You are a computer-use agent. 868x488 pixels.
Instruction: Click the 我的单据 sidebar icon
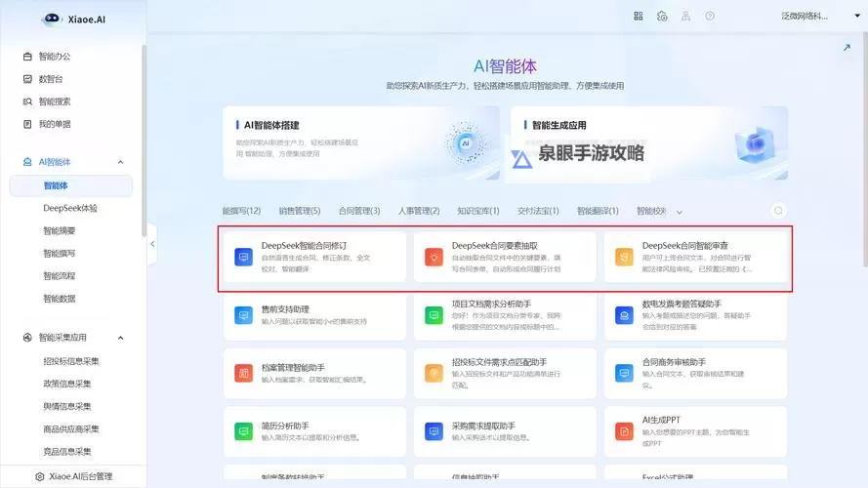(27, 124)
